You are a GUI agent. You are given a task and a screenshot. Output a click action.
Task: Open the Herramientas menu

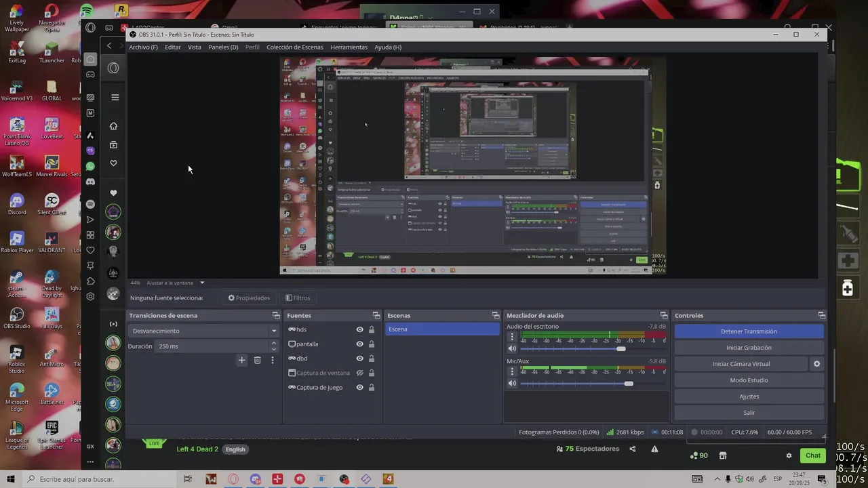pos(349,47)
